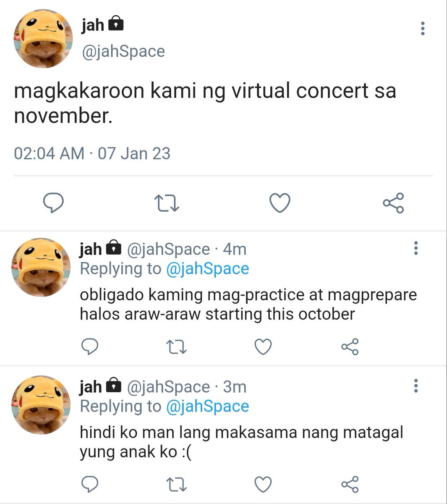Reply to the 'hindi ko man lang' tweet
This screenshot has width=447, height=504.
click(89, 484)
